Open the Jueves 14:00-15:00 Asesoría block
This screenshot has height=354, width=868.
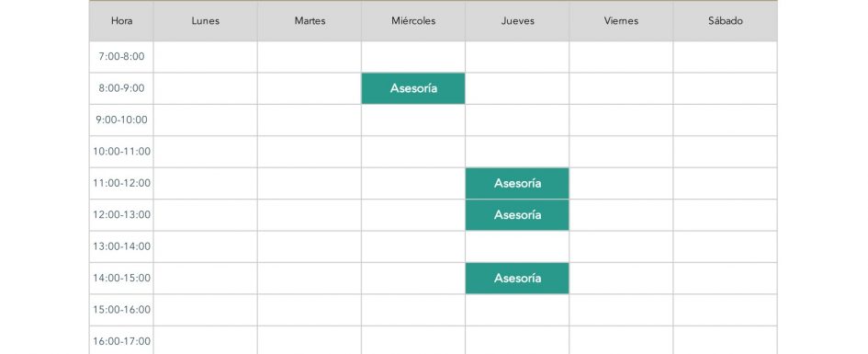click(x=517, y=278)
